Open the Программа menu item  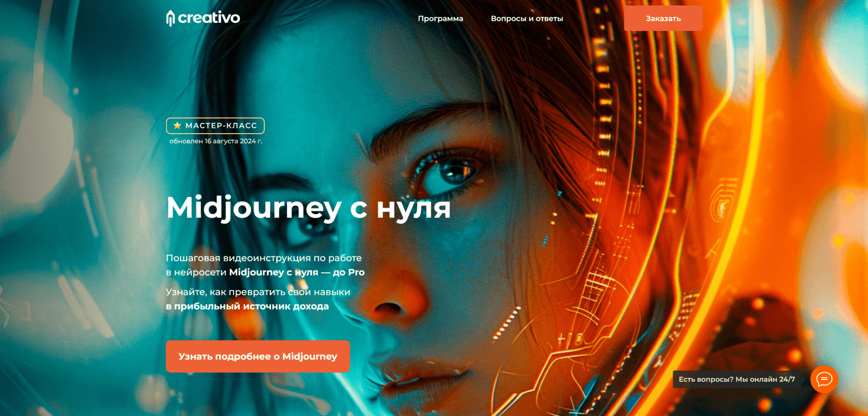tap(441, 18)
